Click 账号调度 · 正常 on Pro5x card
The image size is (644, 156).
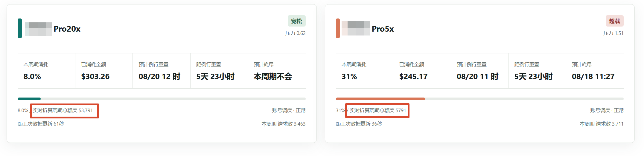607,110
